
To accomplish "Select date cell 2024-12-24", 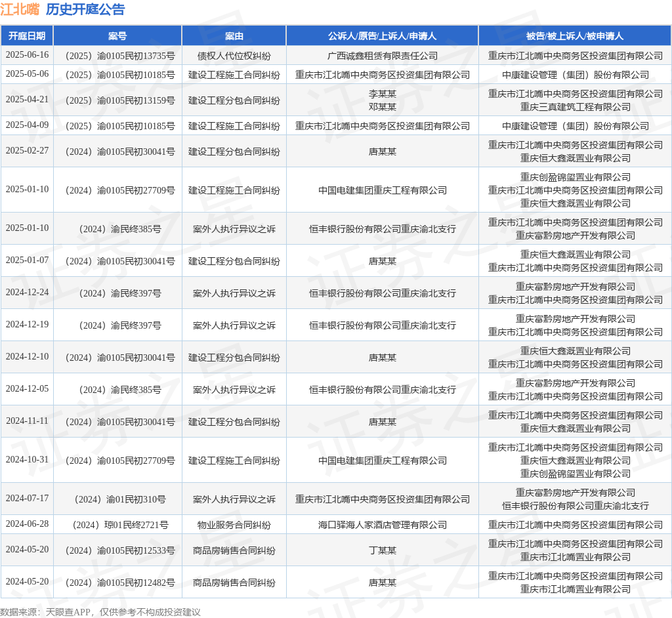I will click(27, 293).
